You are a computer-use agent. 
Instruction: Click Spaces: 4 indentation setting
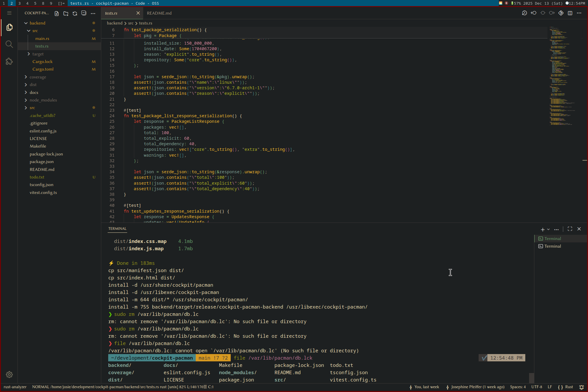(518, 387)
